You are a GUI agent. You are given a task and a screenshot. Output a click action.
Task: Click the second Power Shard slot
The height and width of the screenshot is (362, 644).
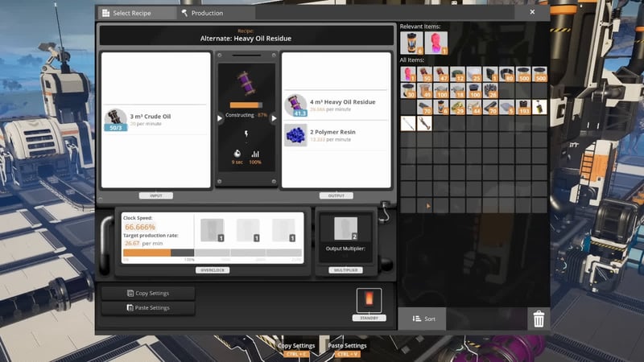click(x=248, y=230)
